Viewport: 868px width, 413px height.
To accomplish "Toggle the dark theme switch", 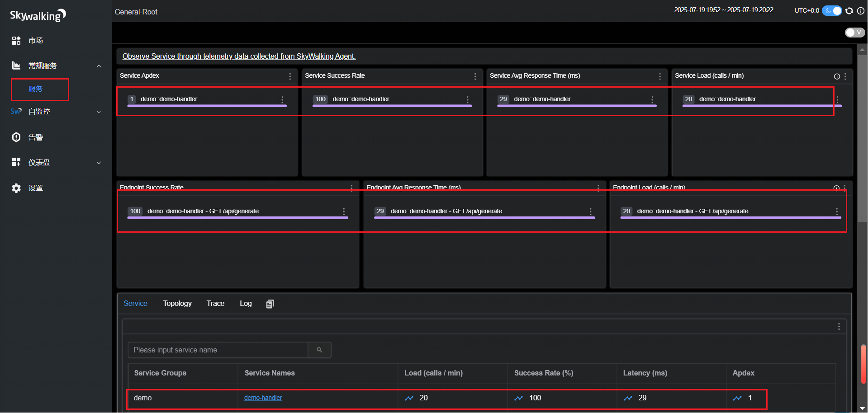I will click(832, 11).
